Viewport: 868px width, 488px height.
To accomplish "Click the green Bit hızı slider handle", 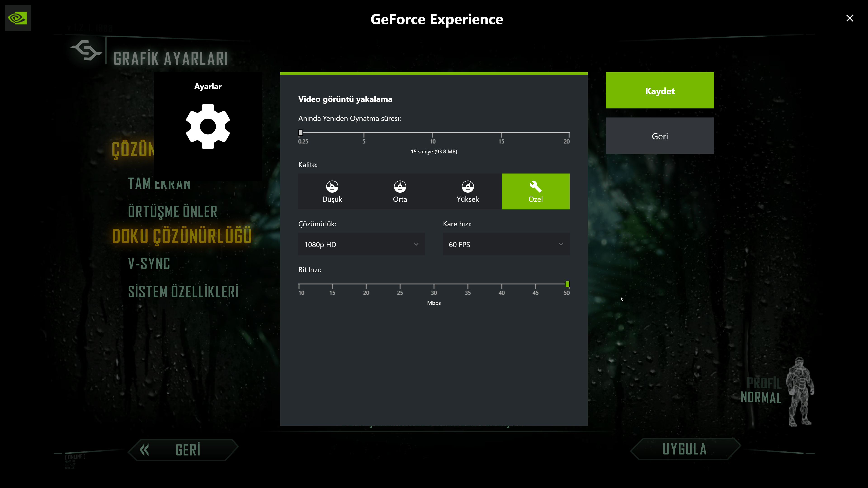I will 567,284.
